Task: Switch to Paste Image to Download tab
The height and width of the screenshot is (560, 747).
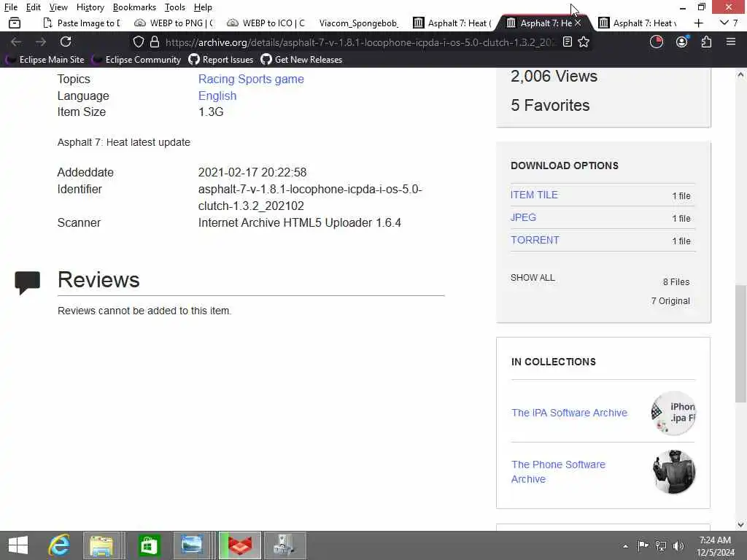Action: tap(82, 23)
